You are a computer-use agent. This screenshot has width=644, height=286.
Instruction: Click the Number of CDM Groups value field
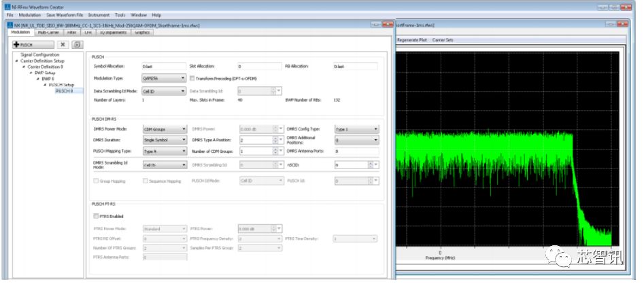click(256, 151)
